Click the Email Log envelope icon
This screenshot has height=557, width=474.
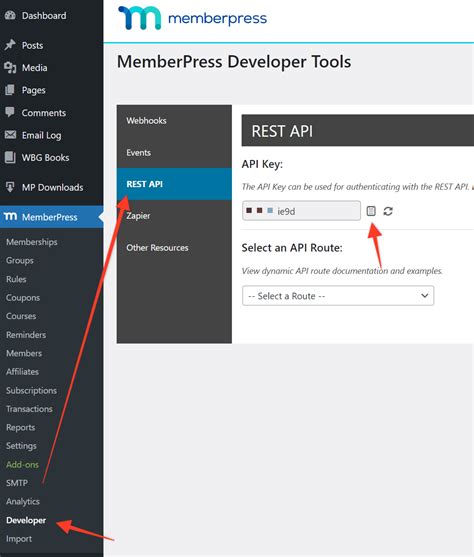point(10,135)
